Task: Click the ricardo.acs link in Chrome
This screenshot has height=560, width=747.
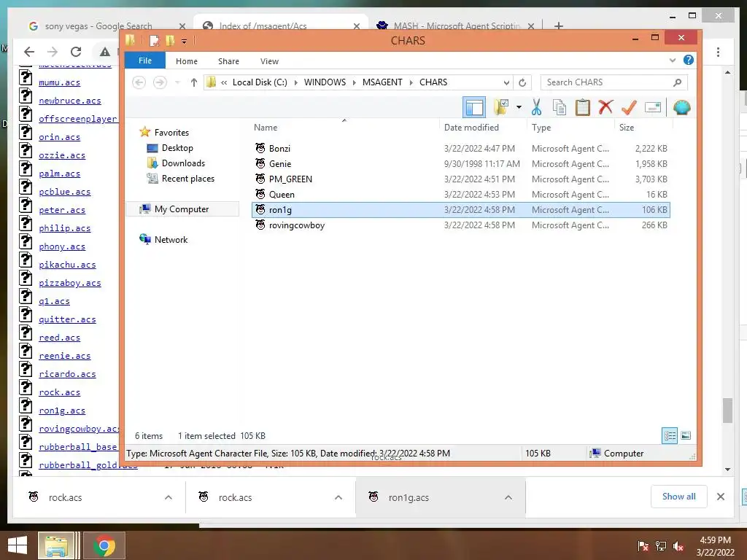Action: [67, 374]
